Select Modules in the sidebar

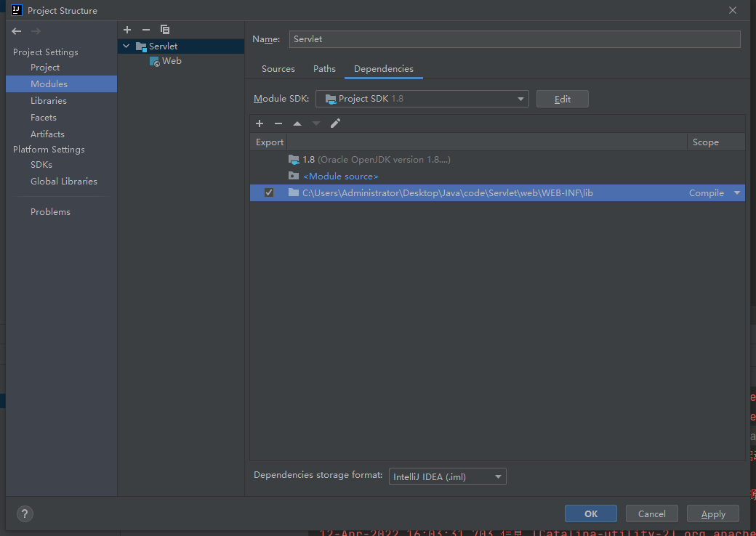point(61,84)
